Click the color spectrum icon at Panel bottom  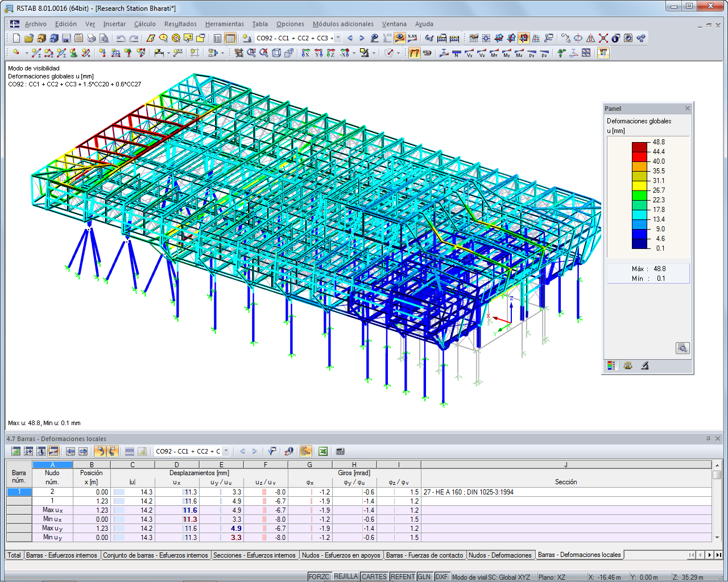coord(611,366)
